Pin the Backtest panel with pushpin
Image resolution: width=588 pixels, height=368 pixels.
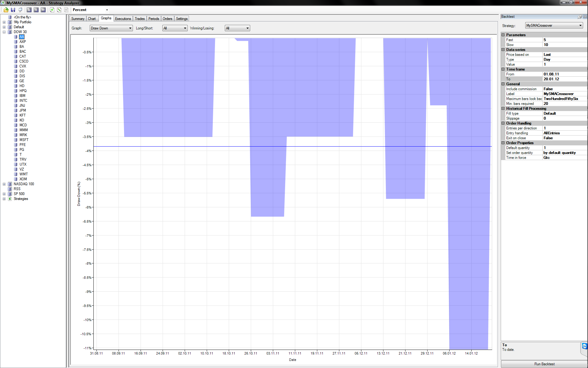point(580,17)
